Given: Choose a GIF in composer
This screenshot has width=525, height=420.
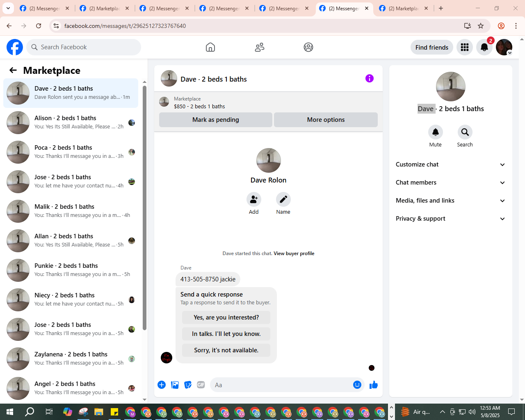Looking at the screenshot, I should tap(201, 385).
